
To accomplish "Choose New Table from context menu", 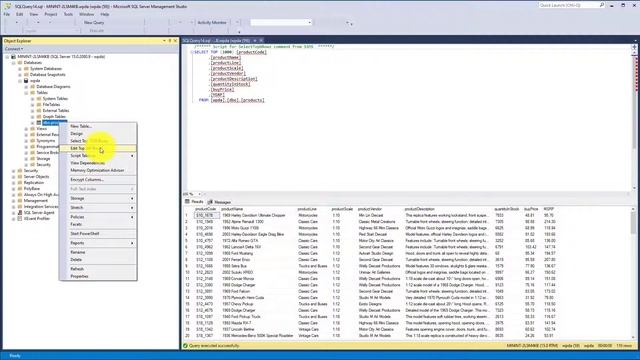I will pyautogui.click(x=98, y=127).
